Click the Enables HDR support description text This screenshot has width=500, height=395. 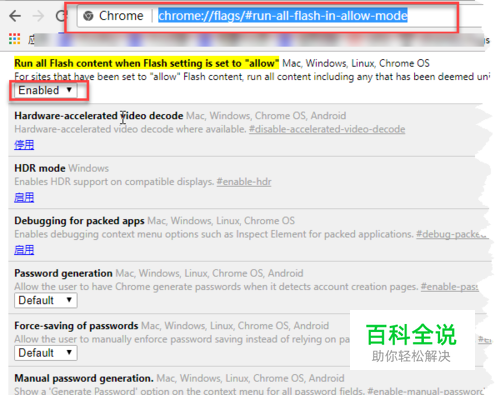click(114, 182)
